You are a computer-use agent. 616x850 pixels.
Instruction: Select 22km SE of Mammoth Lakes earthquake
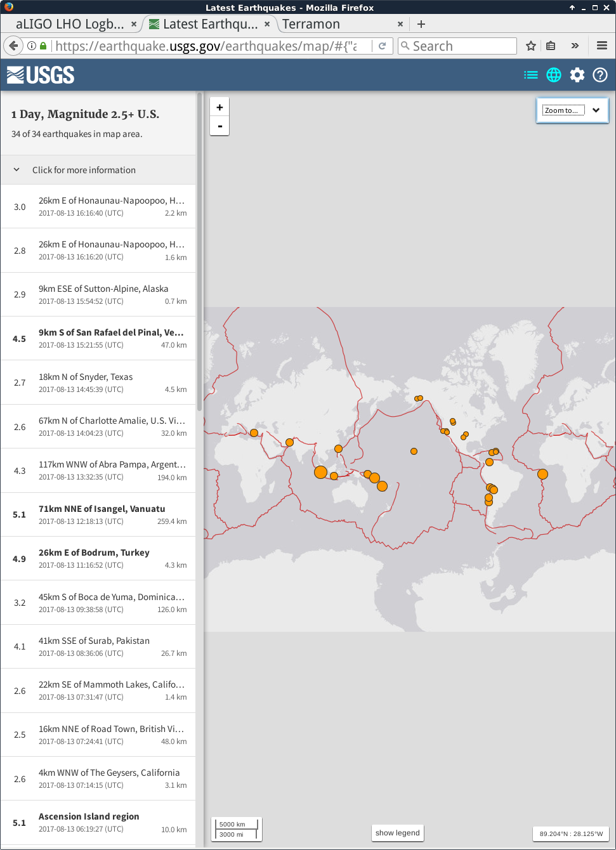tap(98, 690)
